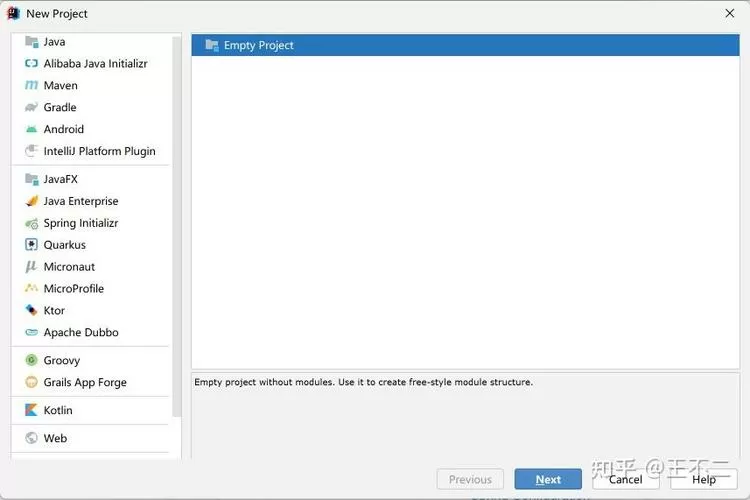Click the Micronaut mu icon
This screenshot has width=750, height=500.
tap(32, 267)
